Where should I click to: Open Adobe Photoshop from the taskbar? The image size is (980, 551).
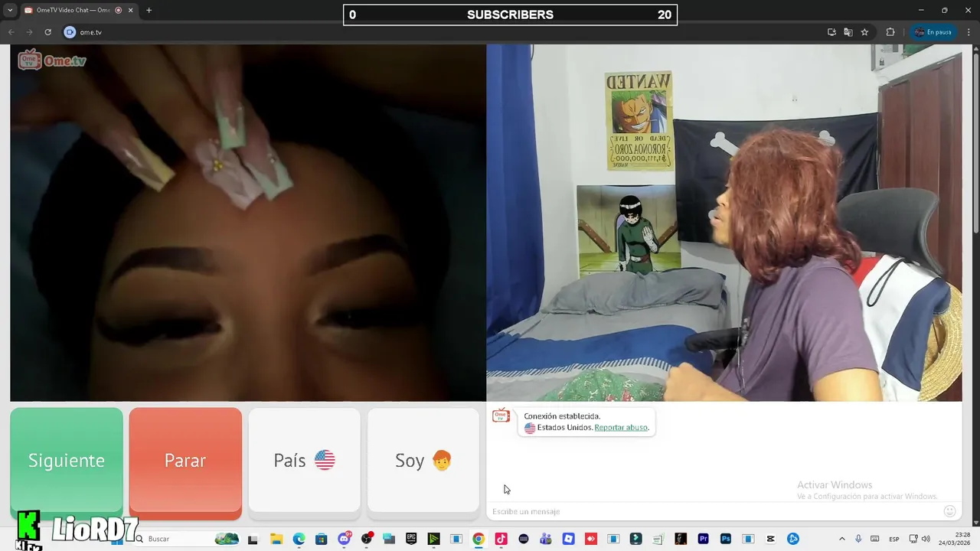(x=726, y=539)
